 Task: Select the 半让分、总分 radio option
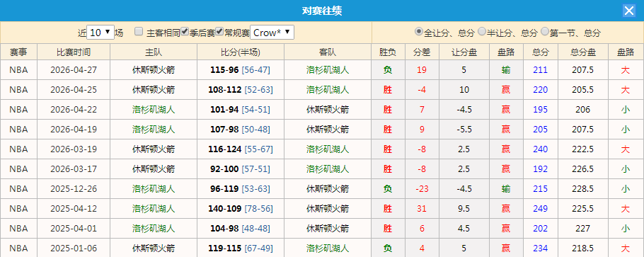[482, 31]
